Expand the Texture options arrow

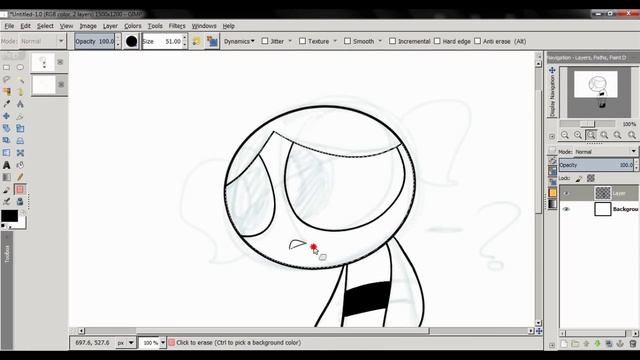335,41
